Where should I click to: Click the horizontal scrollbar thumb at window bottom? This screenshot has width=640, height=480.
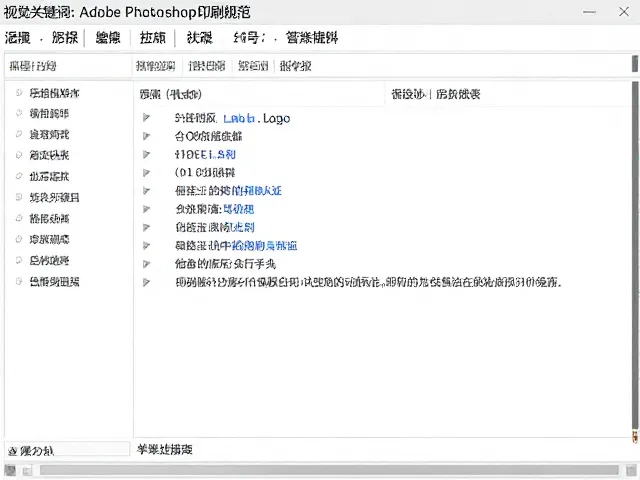point(329,470)
